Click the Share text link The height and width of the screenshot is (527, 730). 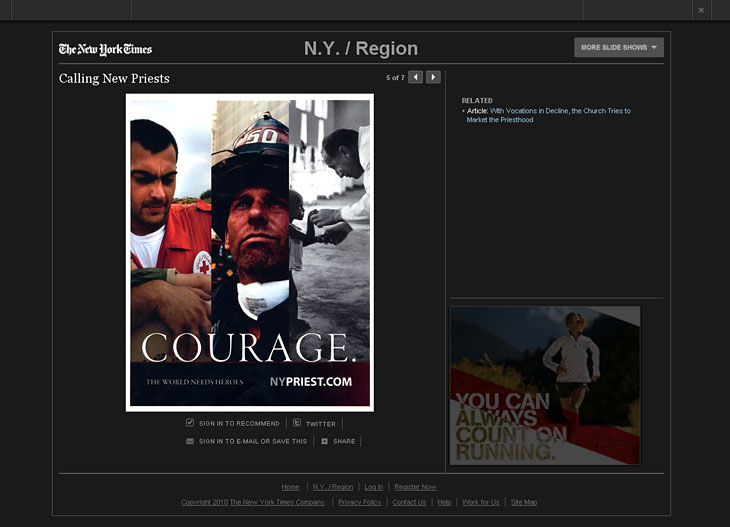[344, 441]
